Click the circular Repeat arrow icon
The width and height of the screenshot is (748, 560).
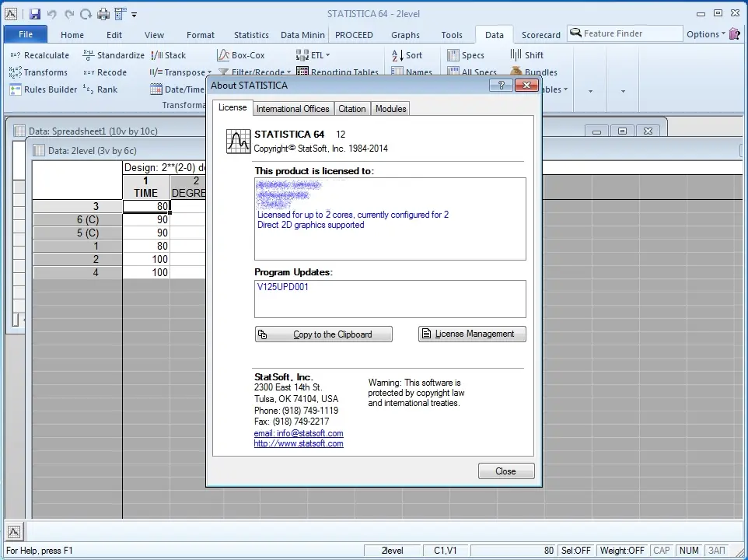click(x=86, y=14)
